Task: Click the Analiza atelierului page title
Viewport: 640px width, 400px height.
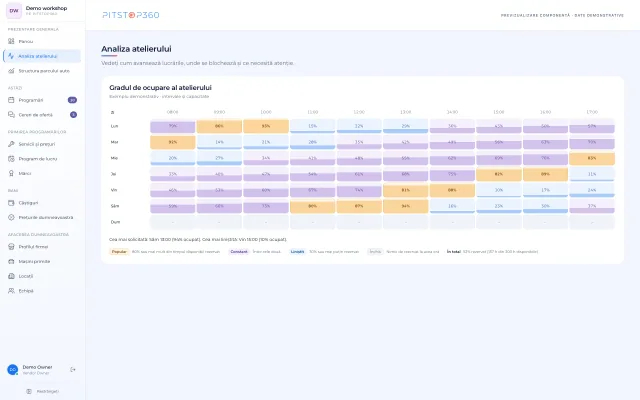Action: (x=136, y=49)
